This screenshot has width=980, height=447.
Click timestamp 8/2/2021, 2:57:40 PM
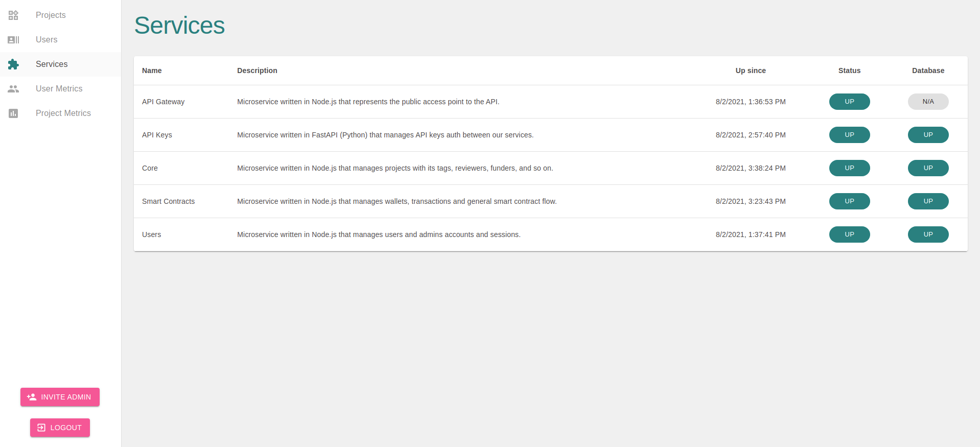(751, 135)
